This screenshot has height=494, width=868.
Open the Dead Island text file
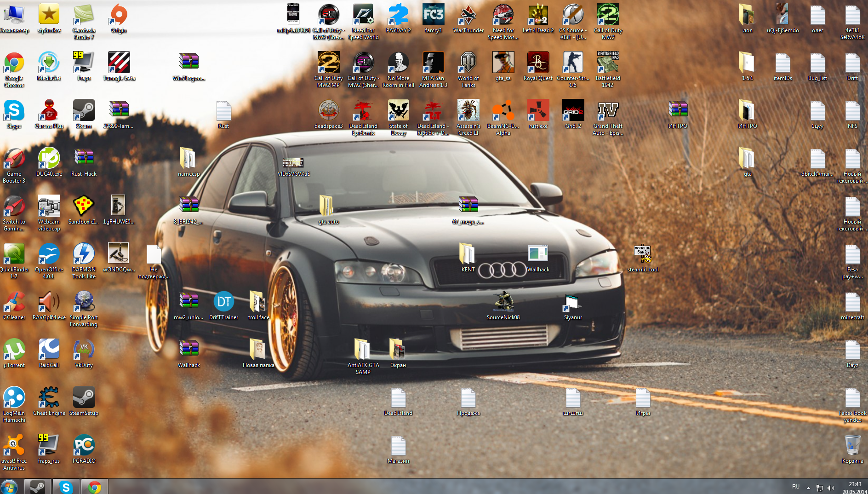click(x=399, y=401)
